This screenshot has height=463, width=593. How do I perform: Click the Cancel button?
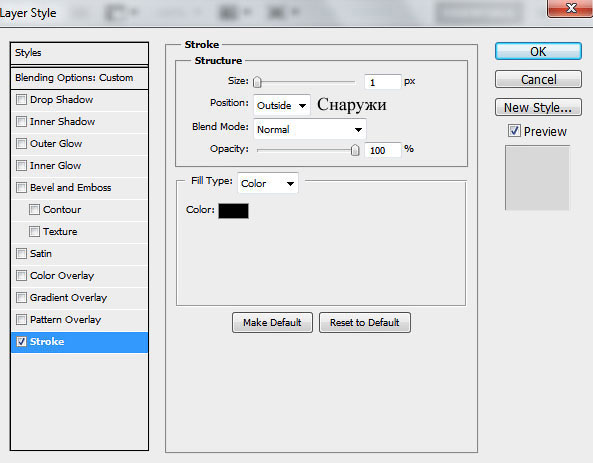click(x=538, y=79)
